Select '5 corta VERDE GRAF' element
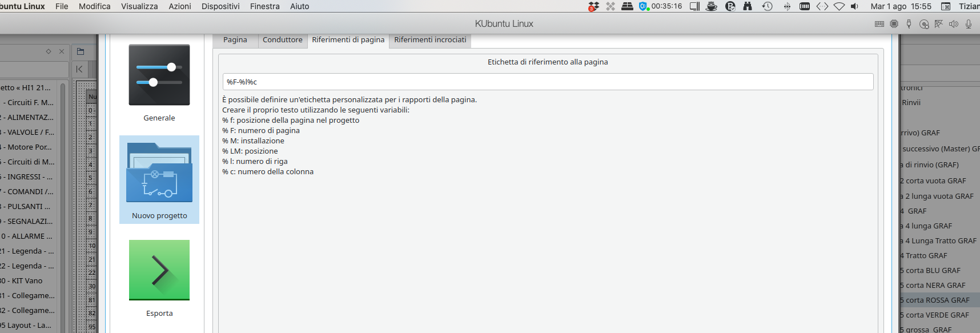 (x=935, y=315)
